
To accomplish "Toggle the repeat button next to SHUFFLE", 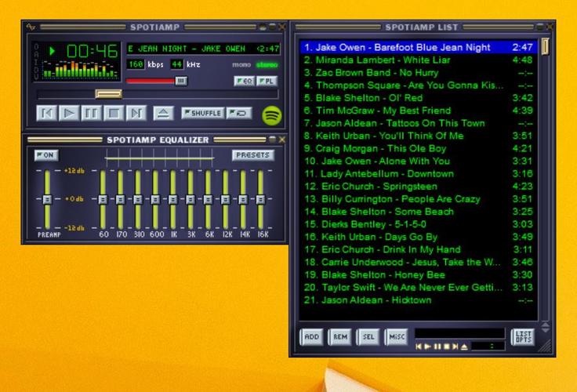I will (239, 113).
